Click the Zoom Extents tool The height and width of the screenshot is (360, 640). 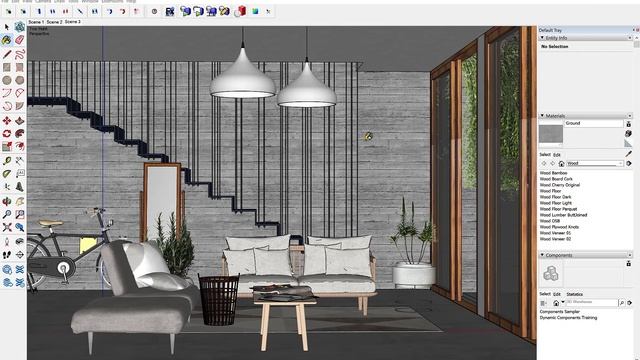tap(7, 227)
